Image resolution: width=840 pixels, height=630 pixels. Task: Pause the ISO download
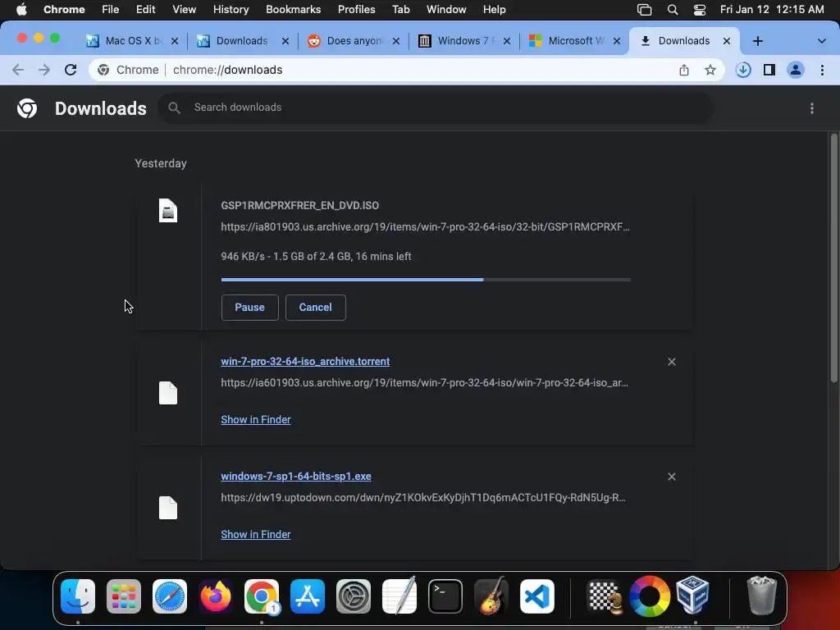(x=249, y=307)
